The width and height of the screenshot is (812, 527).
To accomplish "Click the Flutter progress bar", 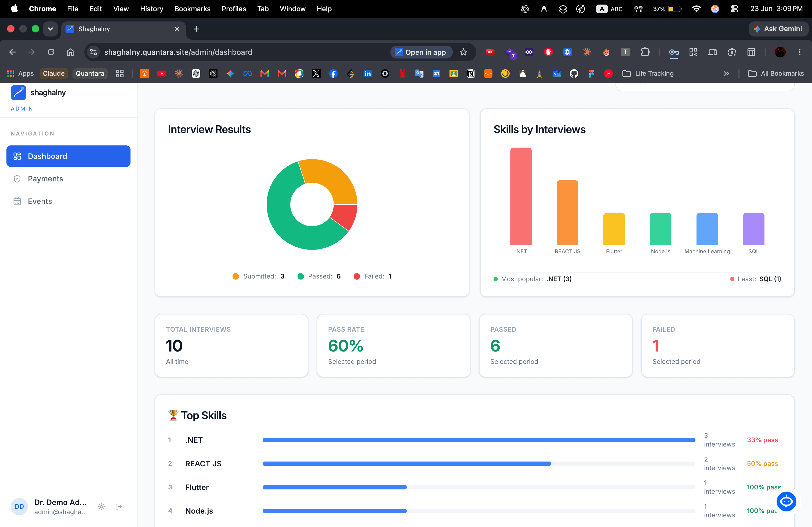I will [x=479, y=487].
